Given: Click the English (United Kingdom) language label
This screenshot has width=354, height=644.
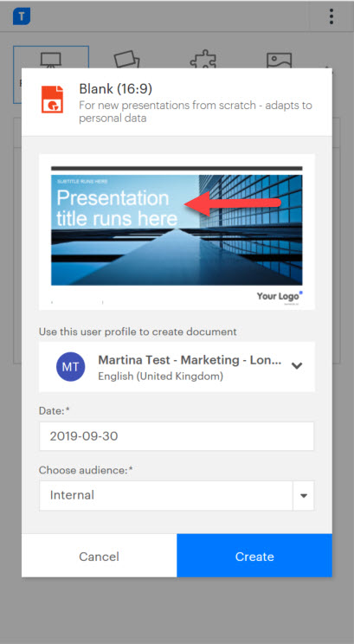Looking at the screenshot, I should [161, 377].
